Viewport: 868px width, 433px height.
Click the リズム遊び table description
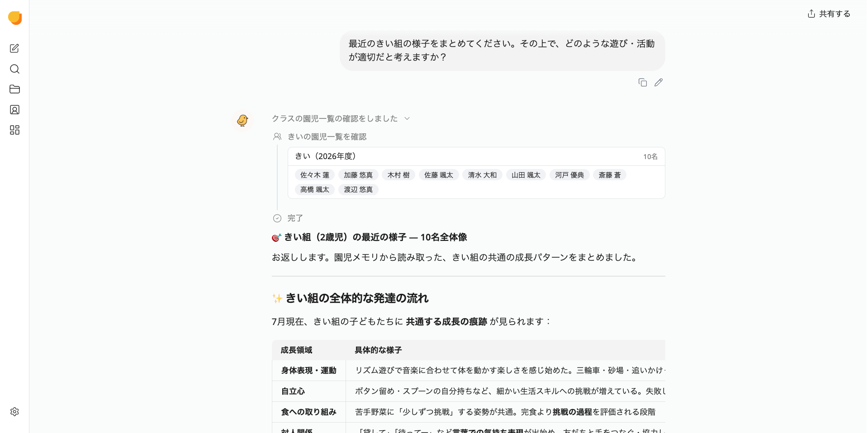(x=510, y=371)
